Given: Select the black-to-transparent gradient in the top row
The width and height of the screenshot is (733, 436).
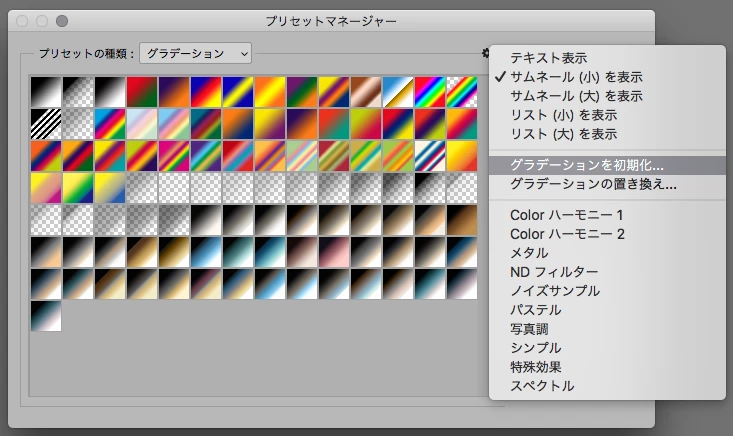Looking at the screenshot, I should pyautogui.click(x=78, y=92).
